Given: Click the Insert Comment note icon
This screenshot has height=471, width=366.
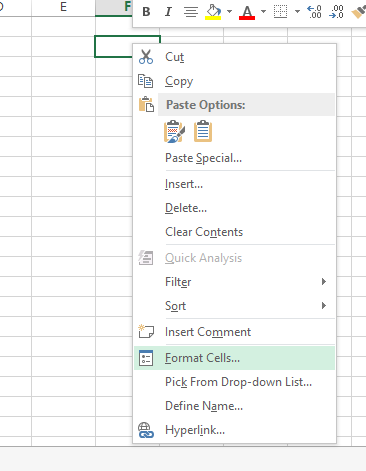Looking at the screenshot, I should tap(146, 331).
